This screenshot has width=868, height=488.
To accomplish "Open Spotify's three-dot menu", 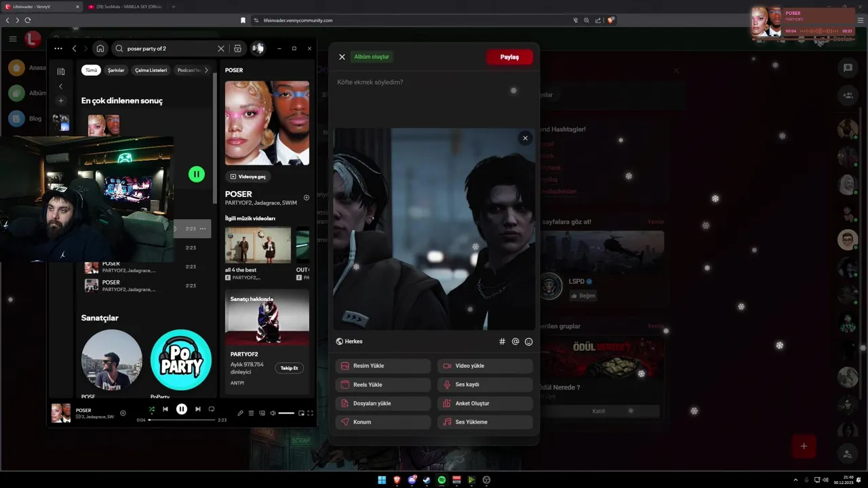I will [58, 49].
